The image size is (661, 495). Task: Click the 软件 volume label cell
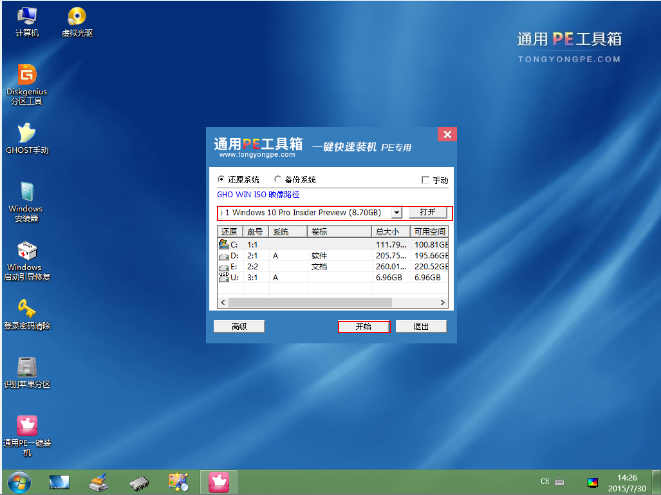point(319,256)
